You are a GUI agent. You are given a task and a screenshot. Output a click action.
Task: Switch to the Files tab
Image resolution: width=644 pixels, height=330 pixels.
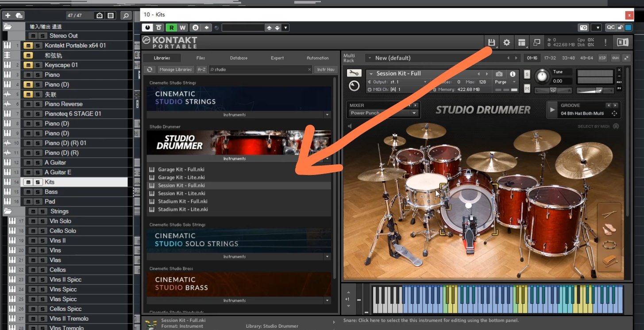click(201, 58)
